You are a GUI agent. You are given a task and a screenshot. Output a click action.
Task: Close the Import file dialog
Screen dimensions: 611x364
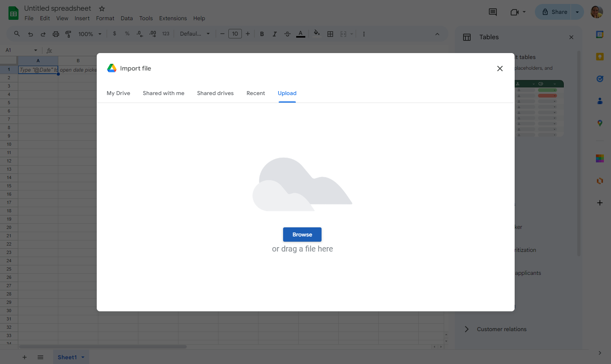(500, 69)
